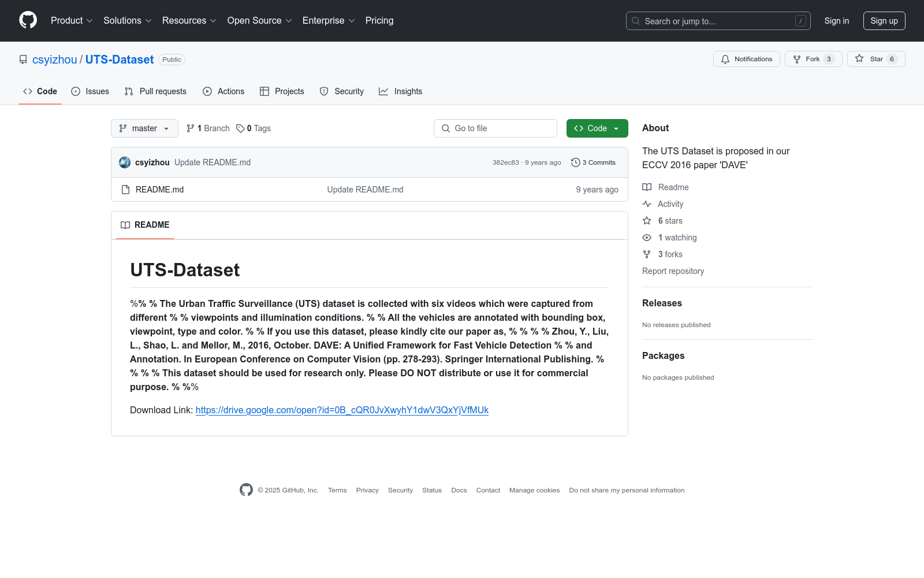Open the Security footer link
Viewport: 924px width, 578px height.
pyautogui.click(x=400, y=490)
